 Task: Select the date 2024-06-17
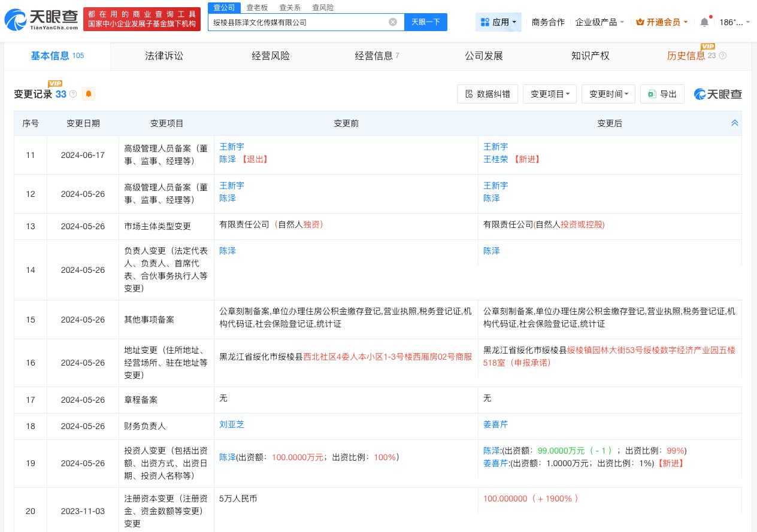[83, 155]
